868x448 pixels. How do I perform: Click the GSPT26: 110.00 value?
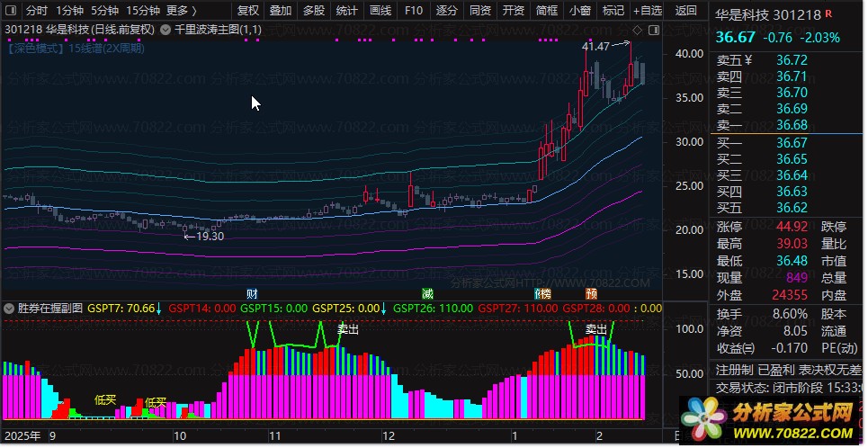point(433,309)
